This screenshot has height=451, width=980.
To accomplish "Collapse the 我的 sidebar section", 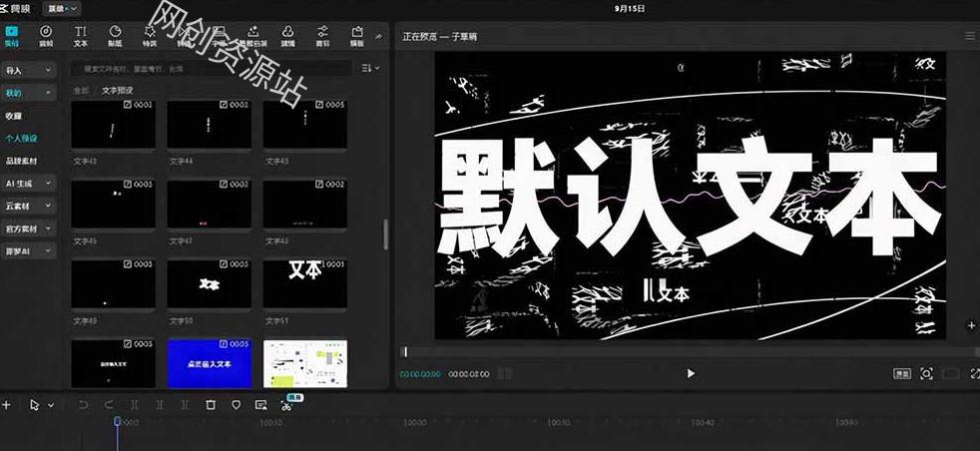I will [29, 93].
